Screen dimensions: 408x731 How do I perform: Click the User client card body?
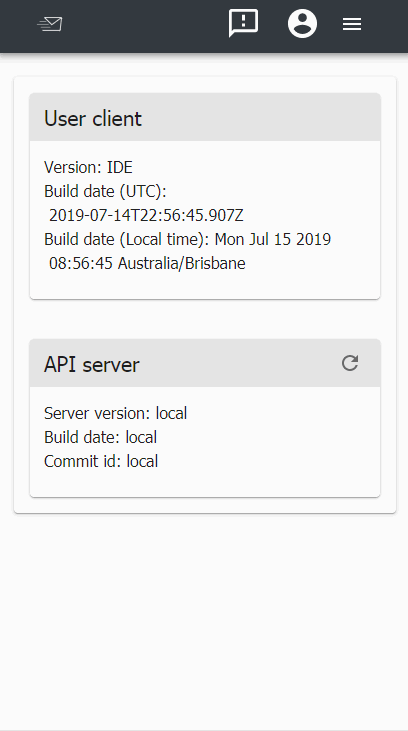click(x=205, y=220)
